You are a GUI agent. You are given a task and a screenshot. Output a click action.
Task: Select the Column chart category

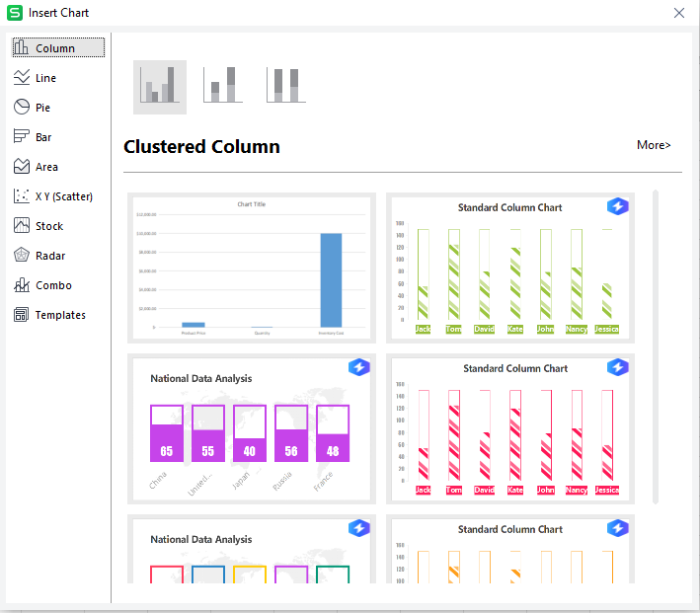tap(58, 47)
